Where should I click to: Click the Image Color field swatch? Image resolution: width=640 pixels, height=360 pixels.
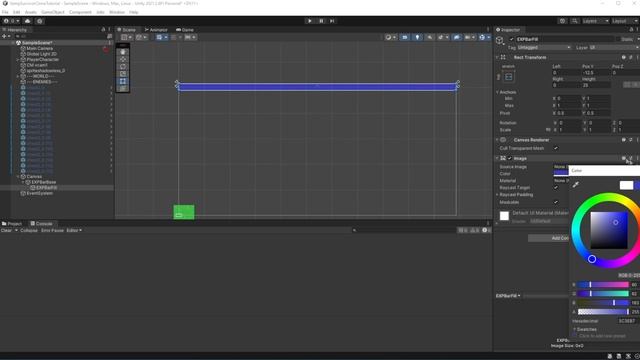[x=561, y=173]
